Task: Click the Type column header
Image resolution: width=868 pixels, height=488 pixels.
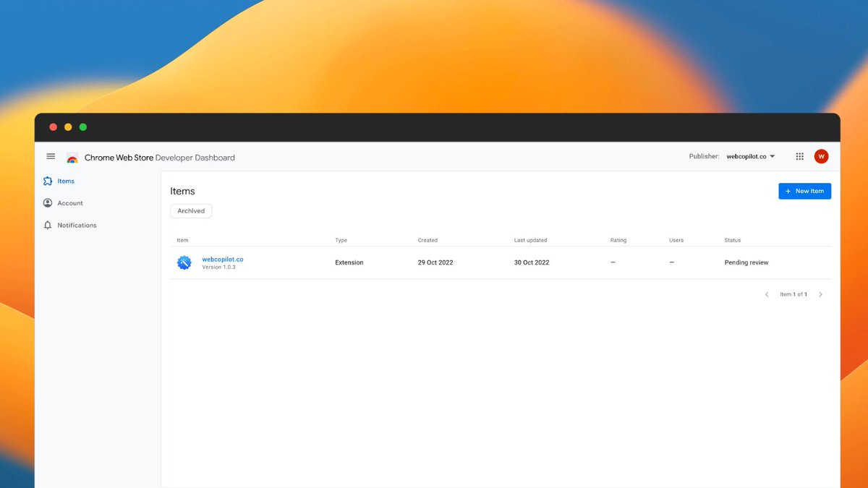Action: pyautogui.click(x=341, y=240)
